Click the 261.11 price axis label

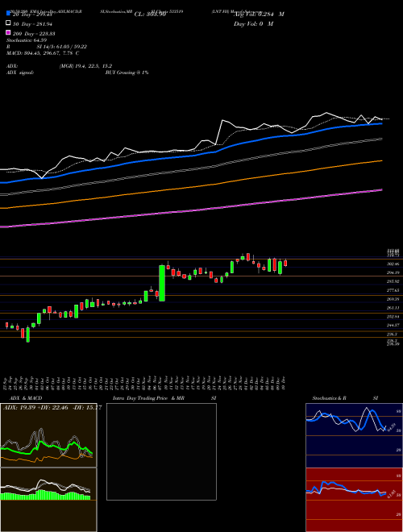click(393, 308)
